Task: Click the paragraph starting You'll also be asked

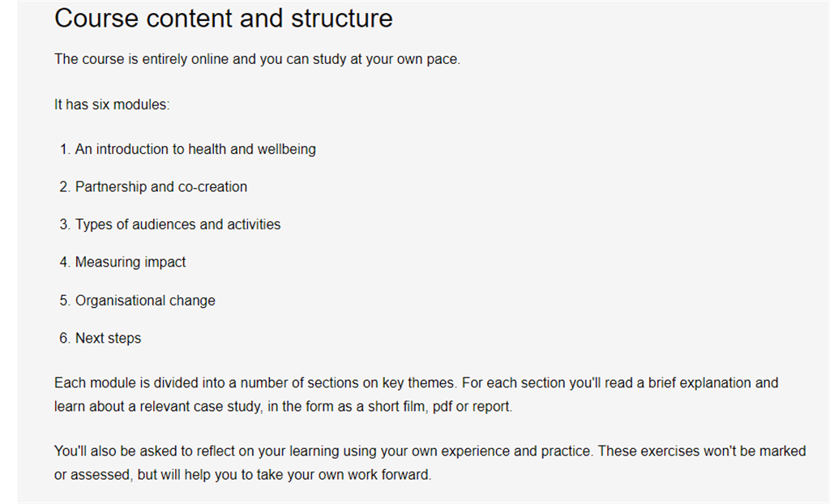Action: click(x=430, y=463)
